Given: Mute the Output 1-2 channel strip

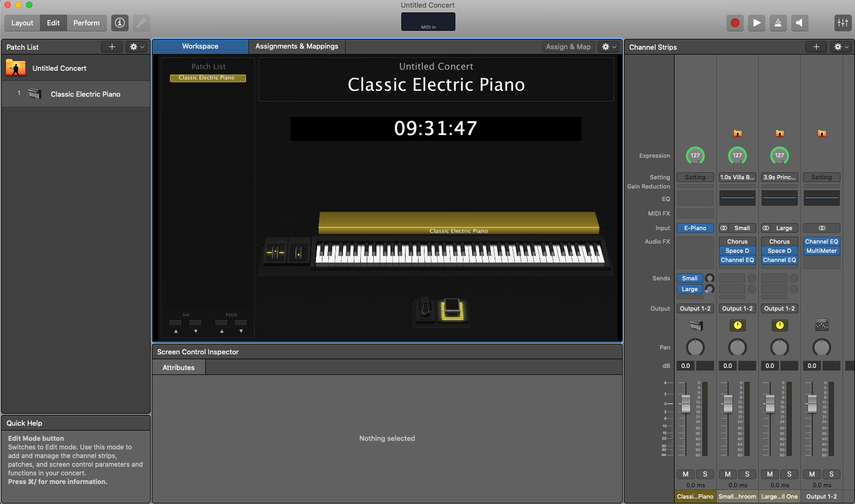Looking at the screenshot, I should [812, 474].
